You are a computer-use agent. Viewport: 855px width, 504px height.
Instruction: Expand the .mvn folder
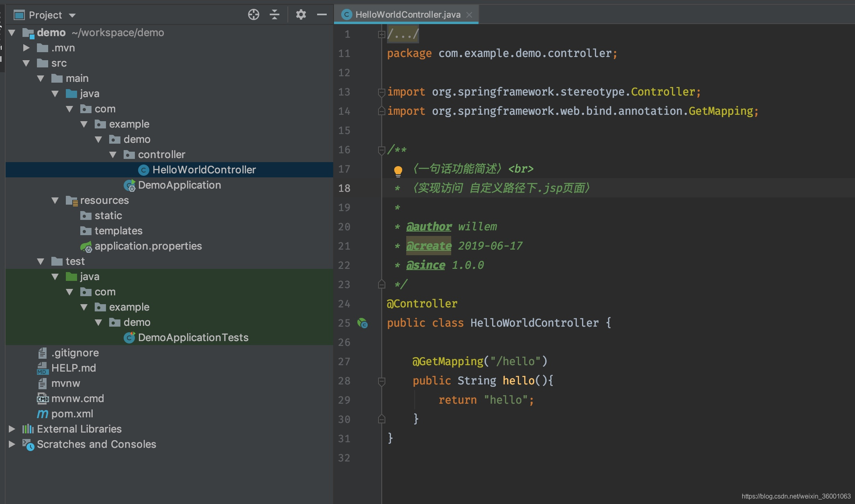tap(26, 48)
